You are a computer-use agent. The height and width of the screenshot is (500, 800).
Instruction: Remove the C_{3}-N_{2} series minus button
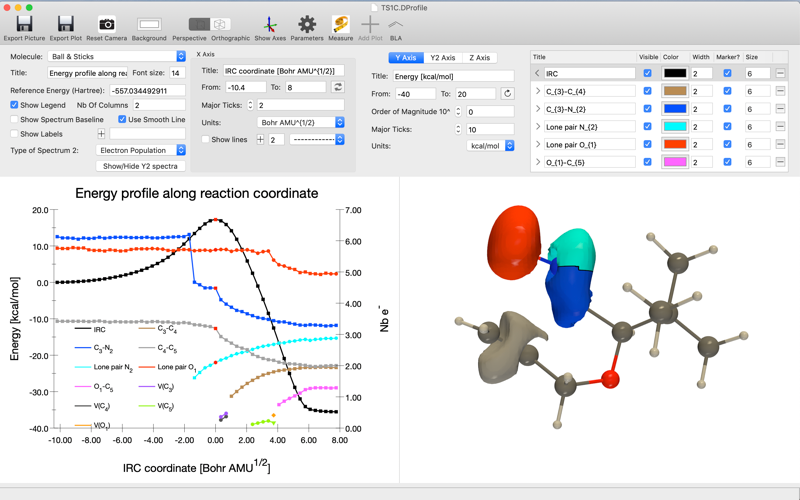780,109
